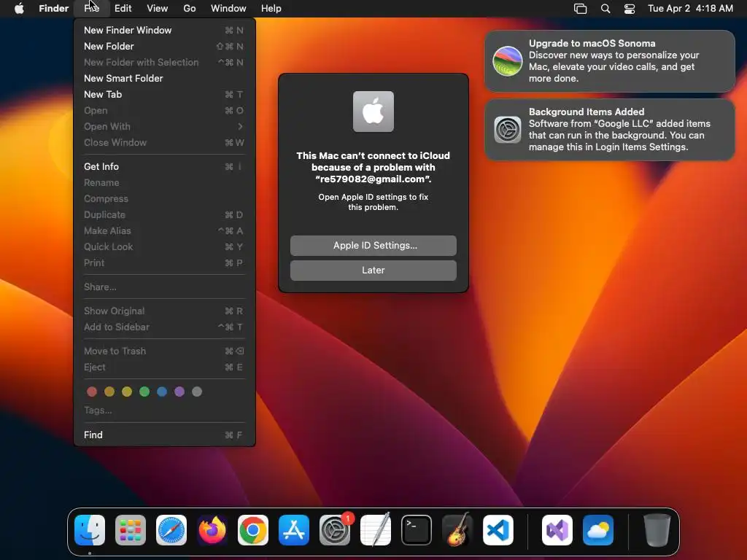The image size is (747, 560).
Task: Open the Upgrade to macOS Sonoma notification
Action: click(610, 61)
